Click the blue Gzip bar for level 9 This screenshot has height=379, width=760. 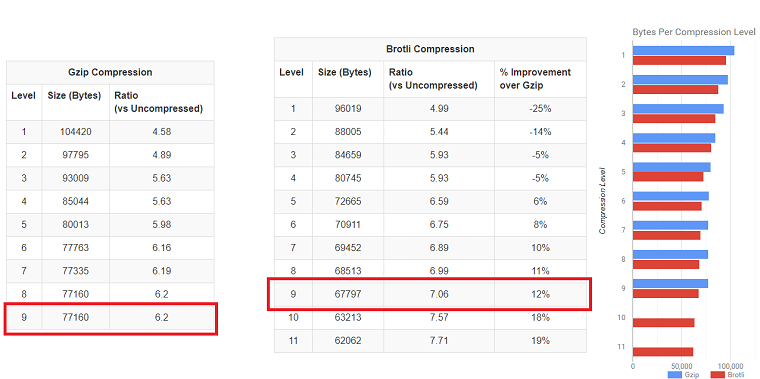click(x=670, y=284)
